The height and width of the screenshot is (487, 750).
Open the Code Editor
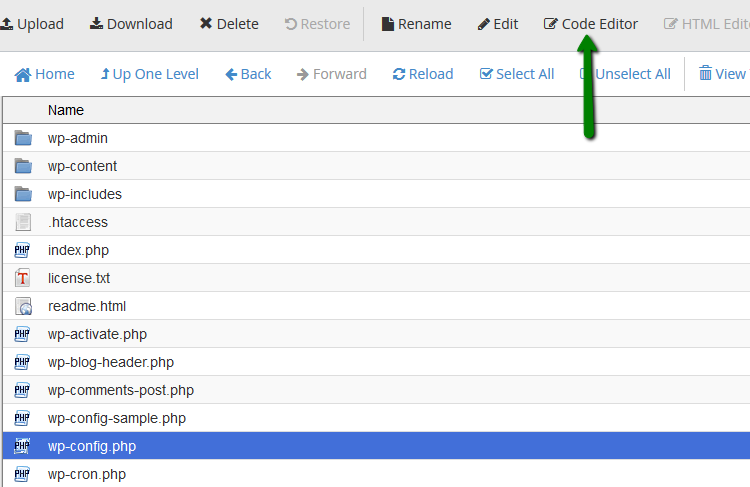(x=590, y=24)
